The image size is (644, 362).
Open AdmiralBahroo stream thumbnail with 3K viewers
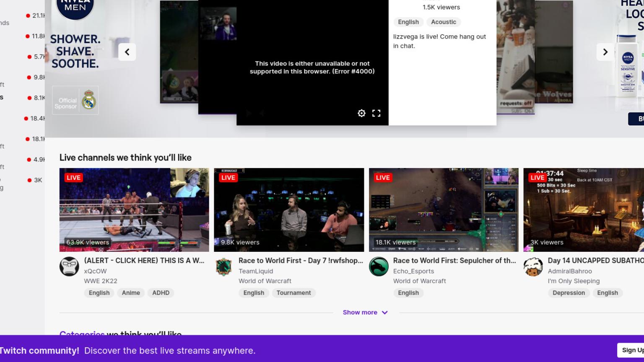pyautogui.click(x=584, y=210)
